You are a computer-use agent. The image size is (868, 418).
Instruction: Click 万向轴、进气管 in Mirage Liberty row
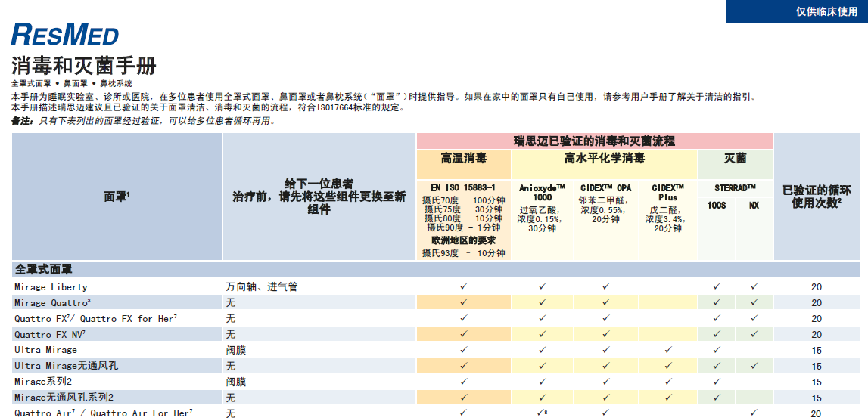263,287
